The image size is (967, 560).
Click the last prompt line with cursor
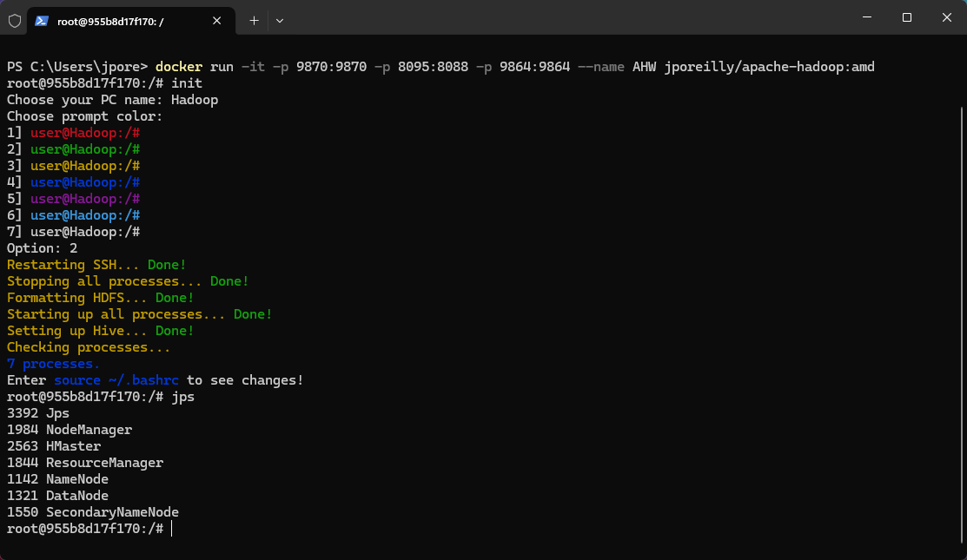click(90, 529)
